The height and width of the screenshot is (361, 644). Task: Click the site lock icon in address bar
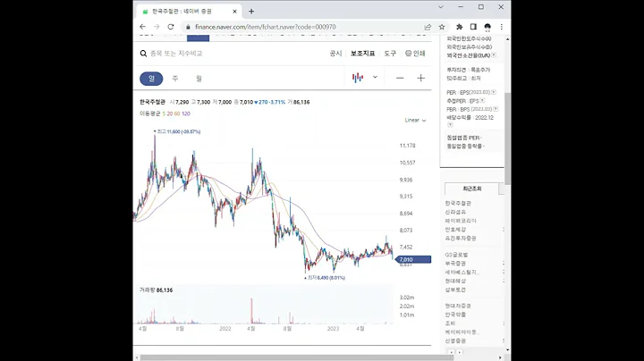click(188, 27)
